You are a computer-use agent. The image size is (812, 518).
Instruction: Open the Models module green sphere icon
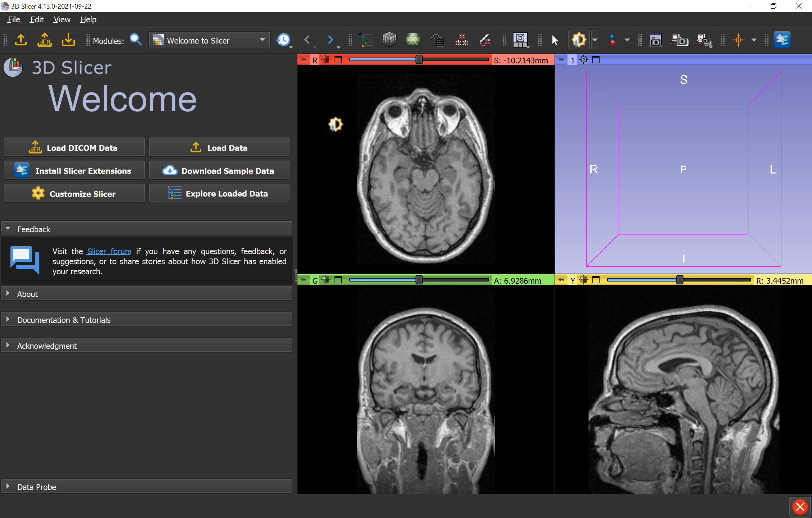[413, 40]
